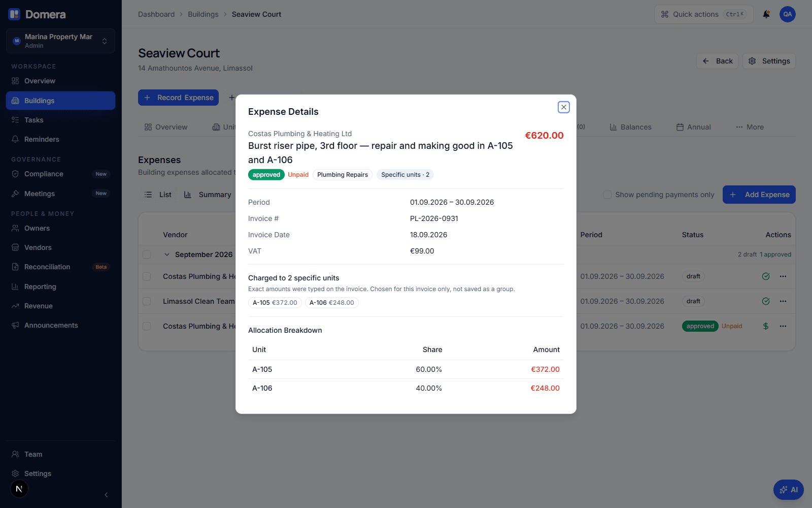This screenshot has height=508, width=812.
Task: Open the notifications bell
Action: click(766, 14)
